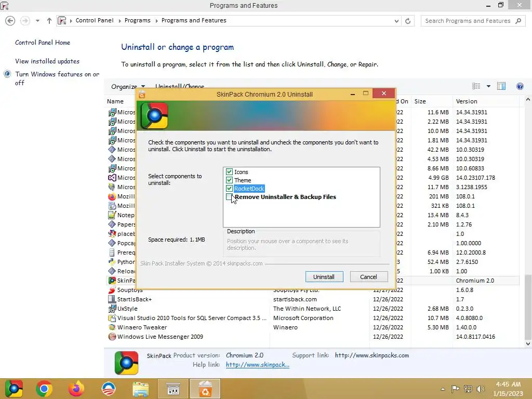Switch to the uninstaller taskbar button

coord(205,389)
